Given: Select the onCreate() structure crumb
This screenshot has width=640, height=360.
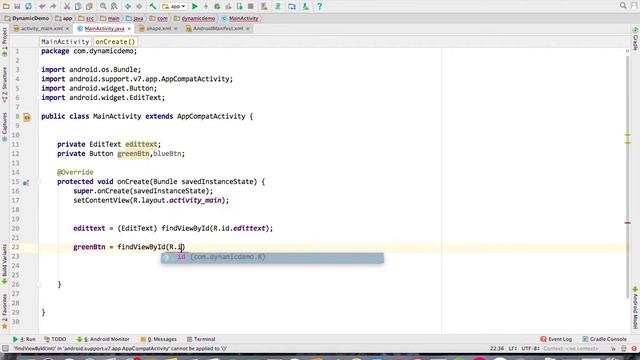Looking at the screenshot, I should (x=115, y=42).
